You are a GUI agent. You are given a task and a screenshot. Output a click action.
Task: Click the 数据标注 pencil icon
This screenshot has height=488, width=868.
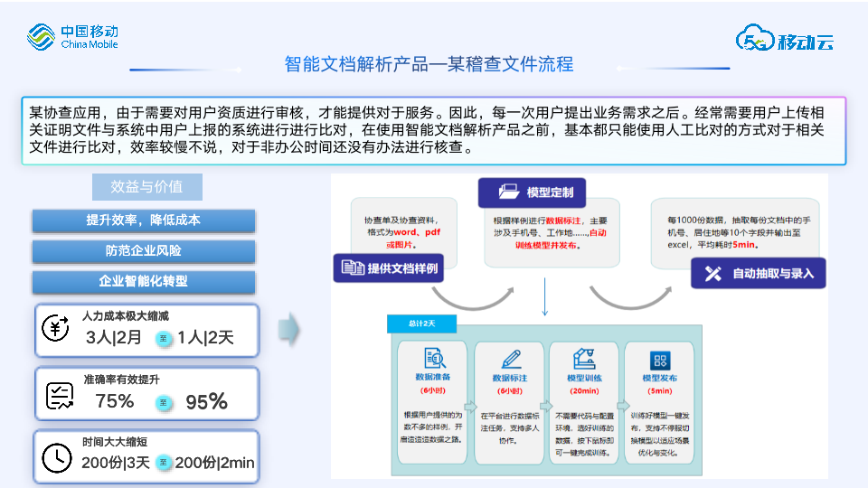[x=511, y=359]
